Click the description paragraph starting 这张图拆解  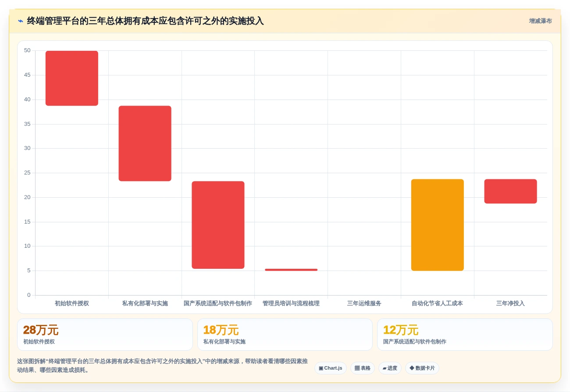click(162, 366)
